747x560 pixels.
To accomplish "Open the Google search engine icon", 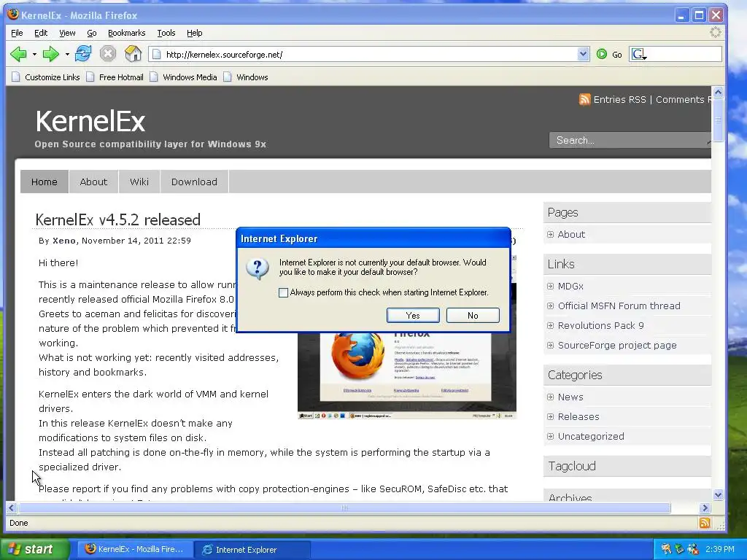I will [x=638, y=54].
